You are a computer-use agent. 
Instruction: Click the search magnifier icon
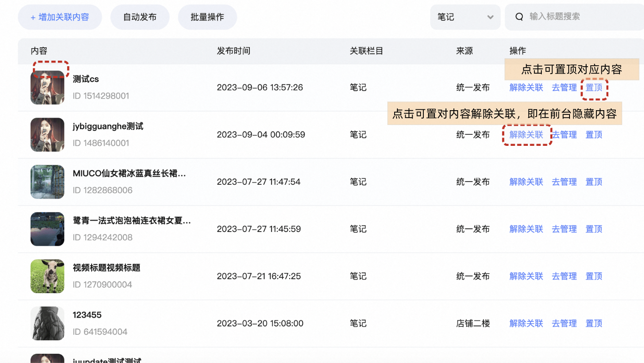[x=519, y=17]
